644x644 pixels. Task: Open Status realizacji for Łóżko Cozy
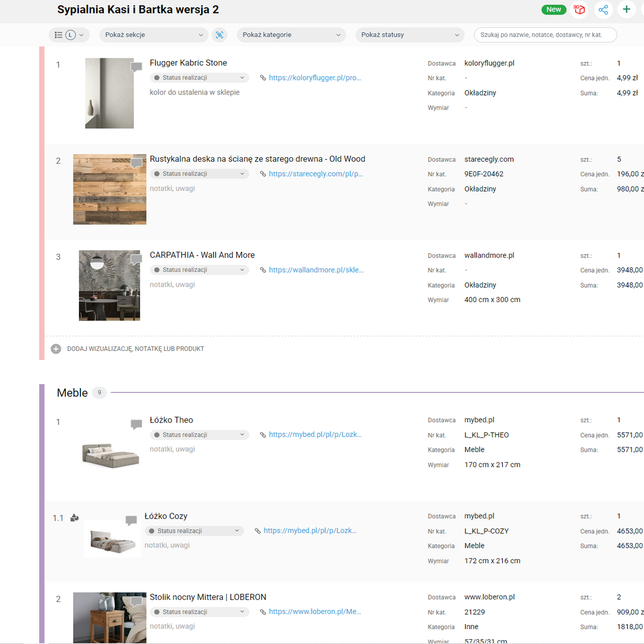194,531
